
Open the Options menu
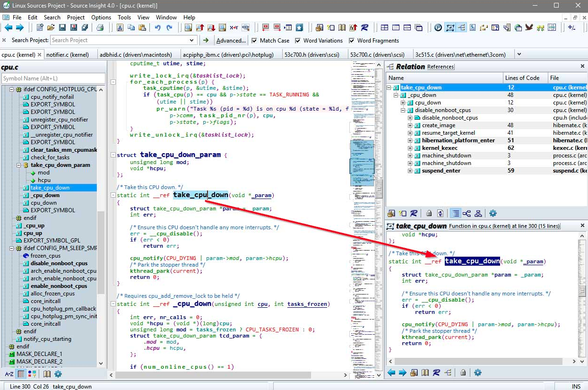[101, 17]
